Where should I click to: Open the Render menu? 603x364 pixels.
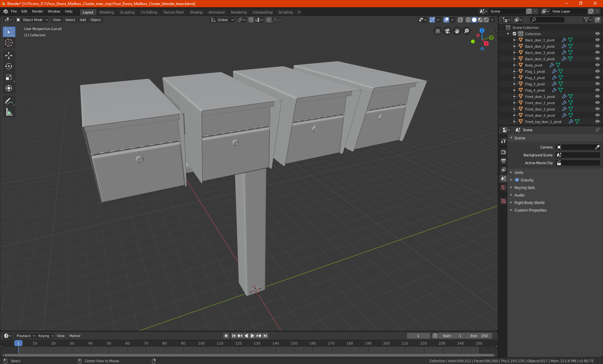click(x=37, y=11)
